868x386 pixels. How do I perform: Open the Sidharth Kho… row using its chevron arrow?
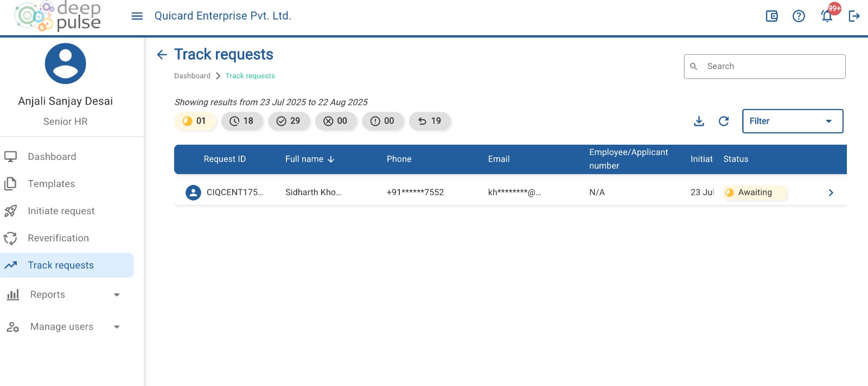(831, 192)
